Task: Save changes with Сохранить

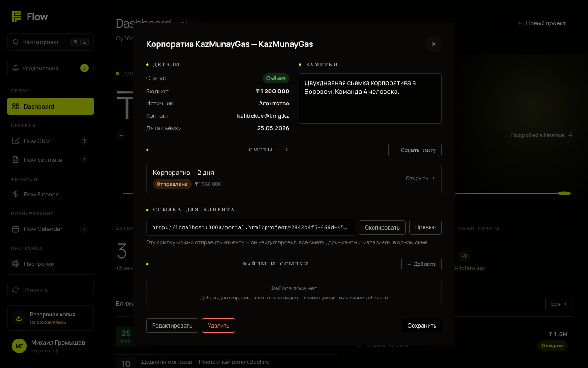Action: point(422,325)
